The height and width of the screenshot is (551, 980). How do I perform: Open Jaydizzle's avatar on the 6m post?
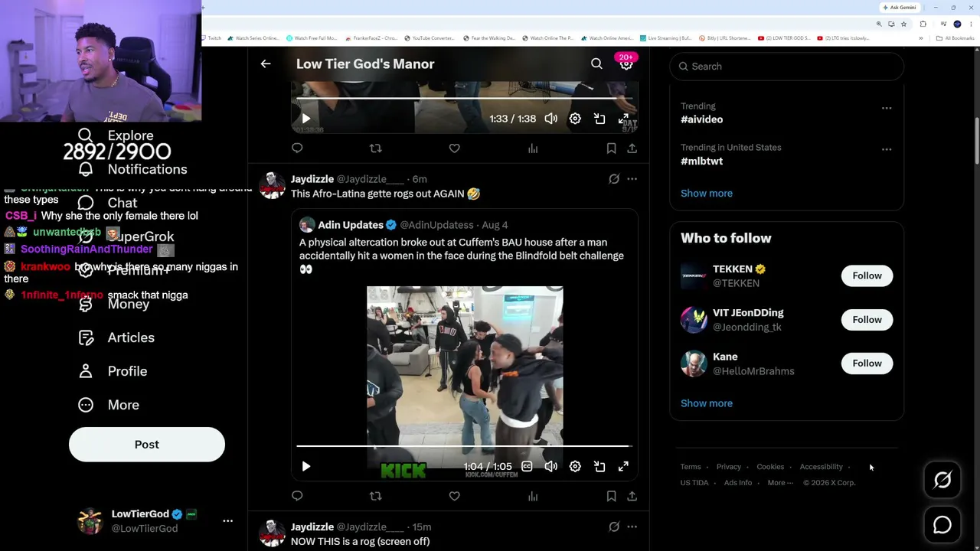272,185
